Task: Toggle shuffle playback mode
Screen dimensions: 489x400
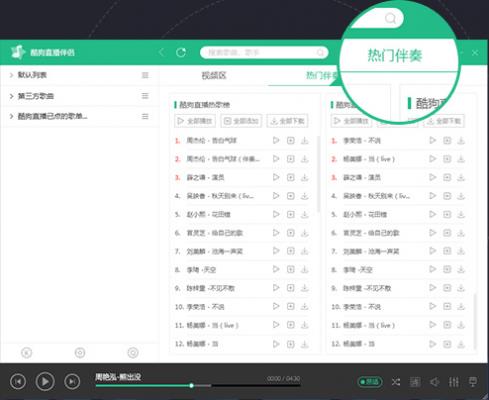Action: click(x=396, y=382)
